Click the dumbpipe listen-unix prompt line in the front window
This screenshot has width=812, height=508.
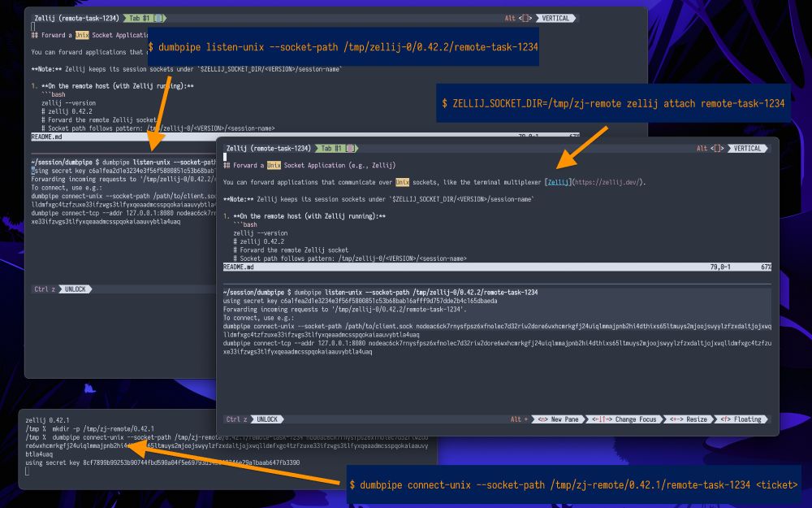pyautogui.click(x=380, y=293)
